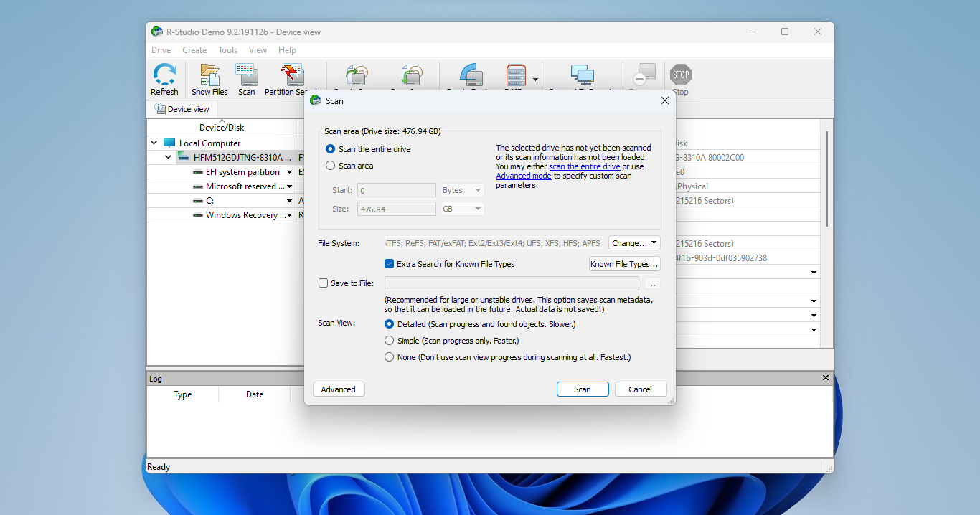Viewport: 980px width, 515px height.
Task: Open the Create menu
Action: pos(194,50)
